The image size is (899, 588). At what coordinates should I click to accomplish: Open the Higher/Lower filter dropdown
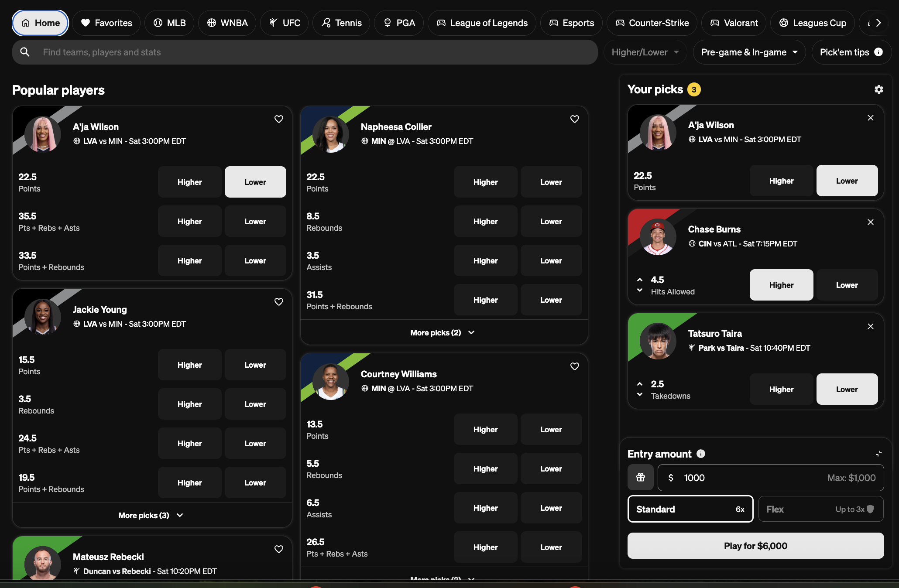coord(645,52)
